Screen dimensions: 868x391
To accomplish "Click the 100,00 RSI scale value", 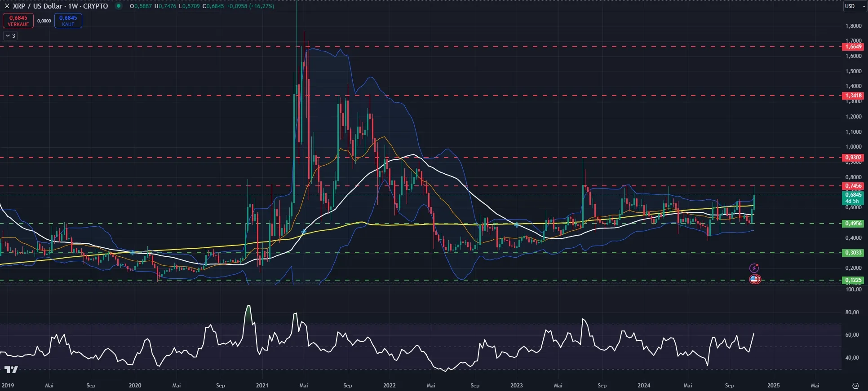I will [853, 290].
